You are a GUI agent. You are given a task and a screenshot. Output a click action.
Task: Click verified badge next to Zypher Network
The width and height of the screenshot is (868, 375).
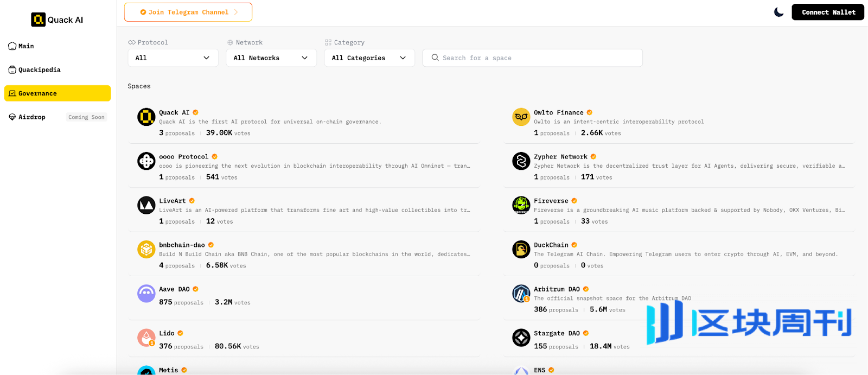593,157
